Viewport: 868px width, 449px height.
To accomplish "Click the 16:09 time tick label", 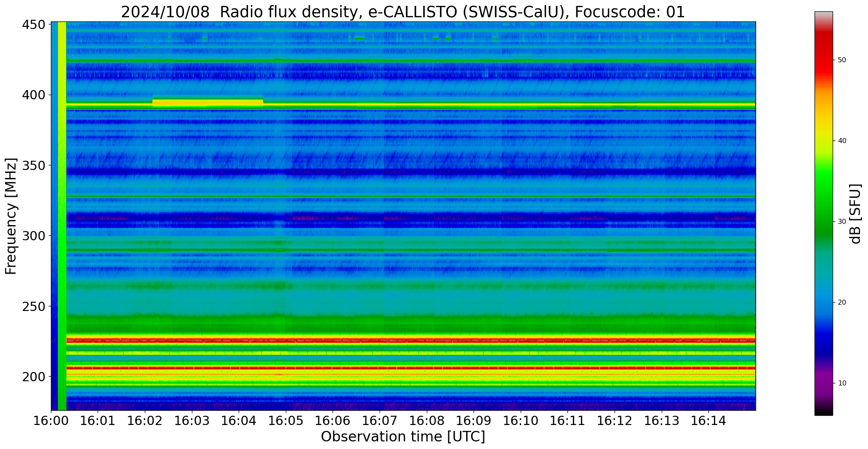I will coord(474,420).
